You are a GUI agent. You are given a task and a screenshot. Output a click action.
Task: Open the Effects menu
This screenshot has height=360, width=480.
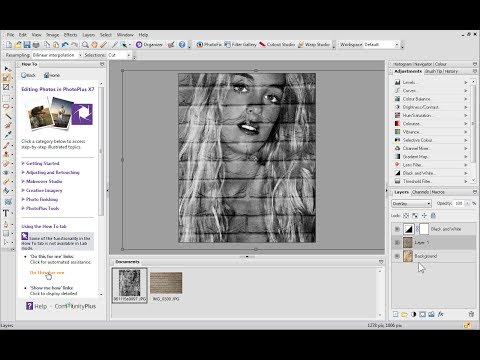pos(70,35)
